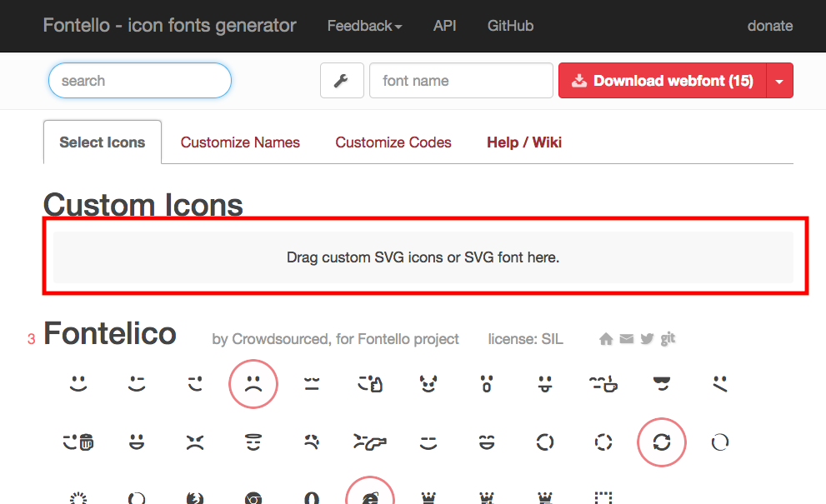Click the Fontelico home page icon

(606, 339)
